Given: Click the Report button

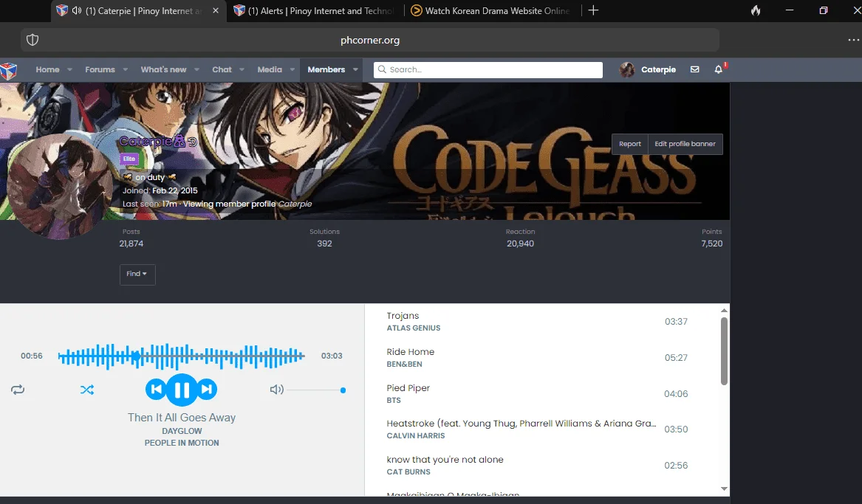Looking at the screenshot, I should click(630, 144).
